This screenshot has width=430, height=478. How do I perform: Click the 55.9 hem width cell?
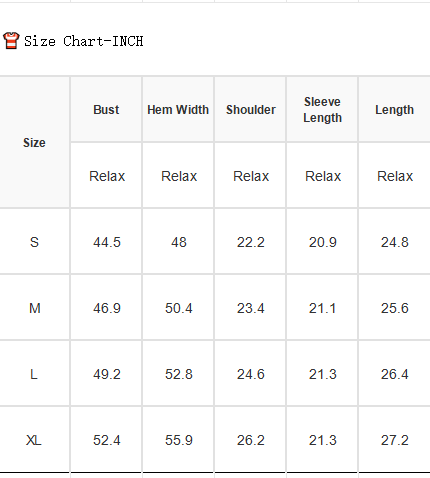click(x=178, y=440)
